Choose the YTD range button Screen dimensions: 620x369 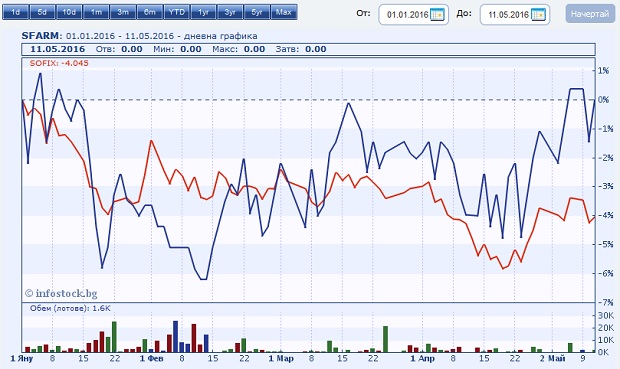[177, 12]
